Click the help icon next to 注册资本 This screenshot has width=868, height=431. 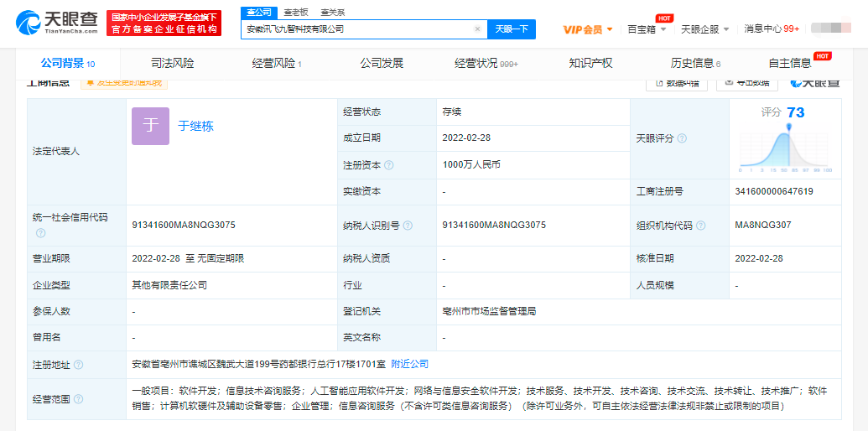[389, 165]
